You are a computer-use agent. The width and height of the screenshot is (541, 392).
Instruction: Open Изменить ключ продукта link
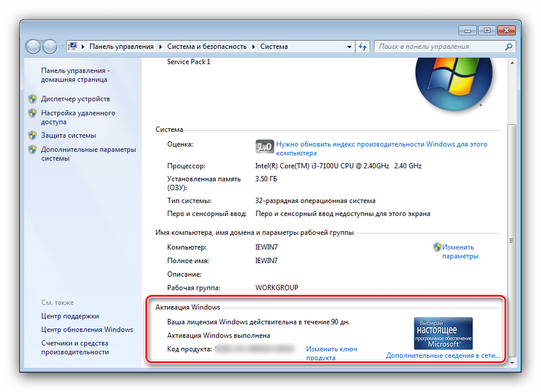[x=331, y=353]
